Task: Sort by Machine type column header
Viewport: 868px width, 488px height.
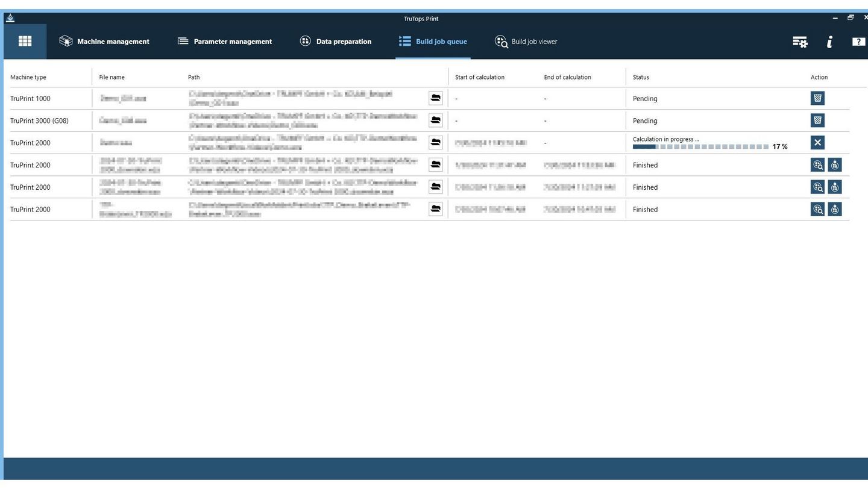Action: point(28,77)
